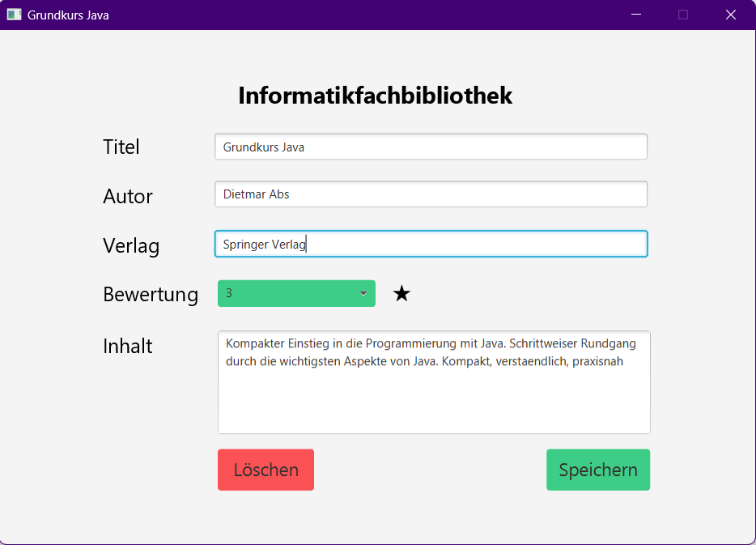Focus the Titel field containing Grundkurs Java
756x545 pixels.
tap(431, 147)
